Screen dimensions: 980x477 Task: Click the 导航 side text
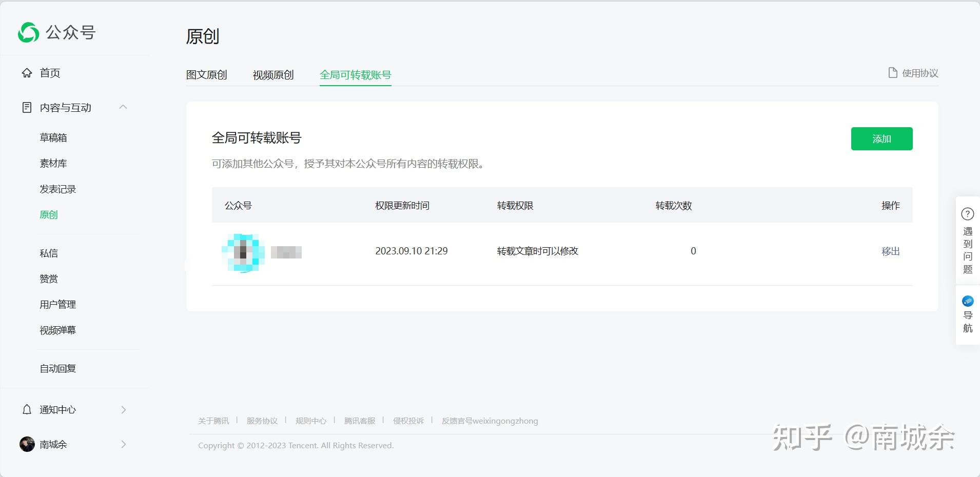click(968, 322)
